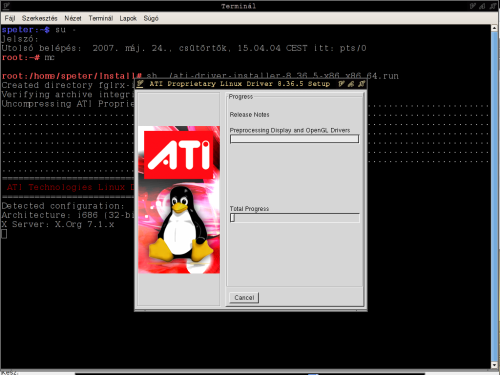Click the Terminal scrollbar down arrow

[494, 365]
